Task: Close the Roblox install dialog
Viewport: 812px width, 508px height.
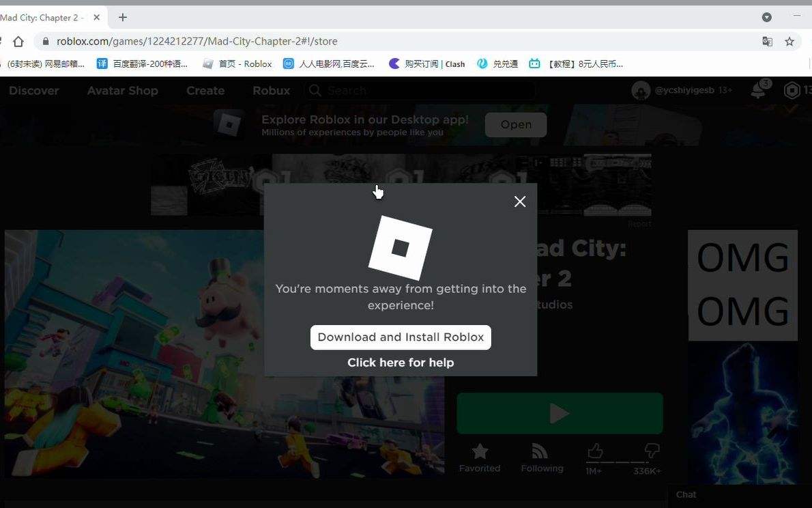Action: (x=520, y=201)
